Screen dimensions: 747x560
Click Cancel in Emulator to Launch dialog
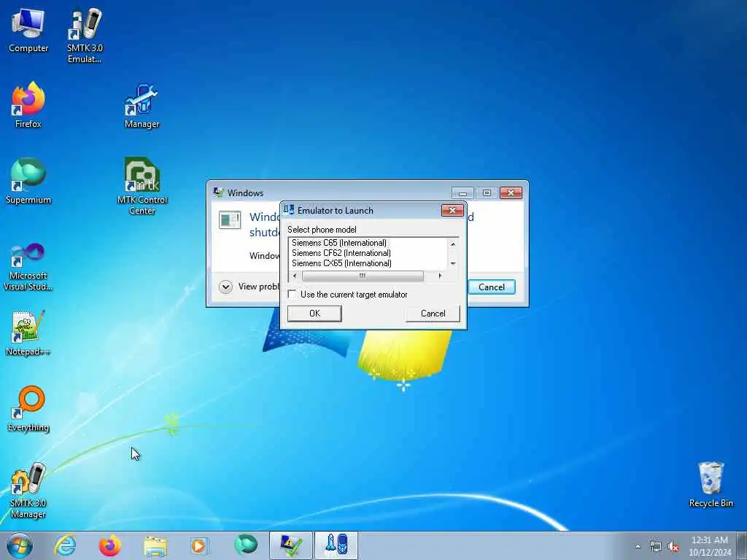click(433, 314)
